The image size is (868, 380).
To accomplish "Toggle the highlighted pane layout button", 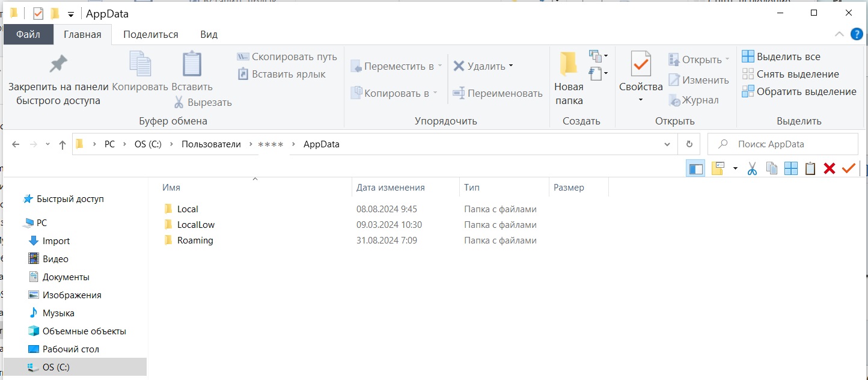I will (x=696, y=169).
